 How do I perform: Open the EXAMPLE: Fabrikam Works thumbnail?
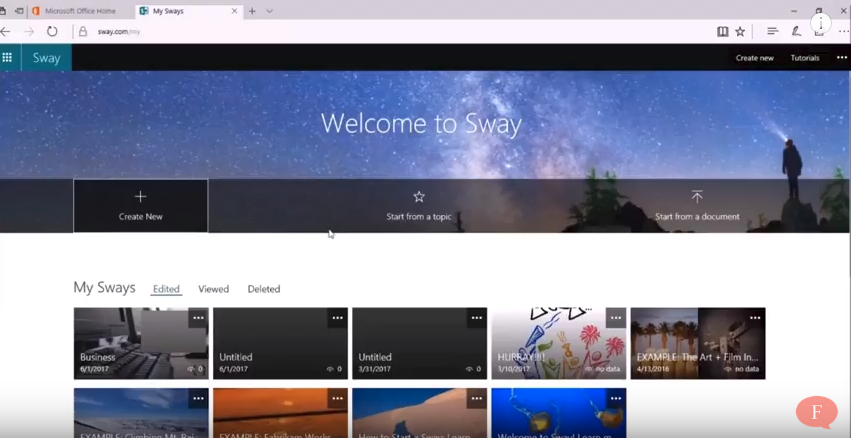coord(280,413)
